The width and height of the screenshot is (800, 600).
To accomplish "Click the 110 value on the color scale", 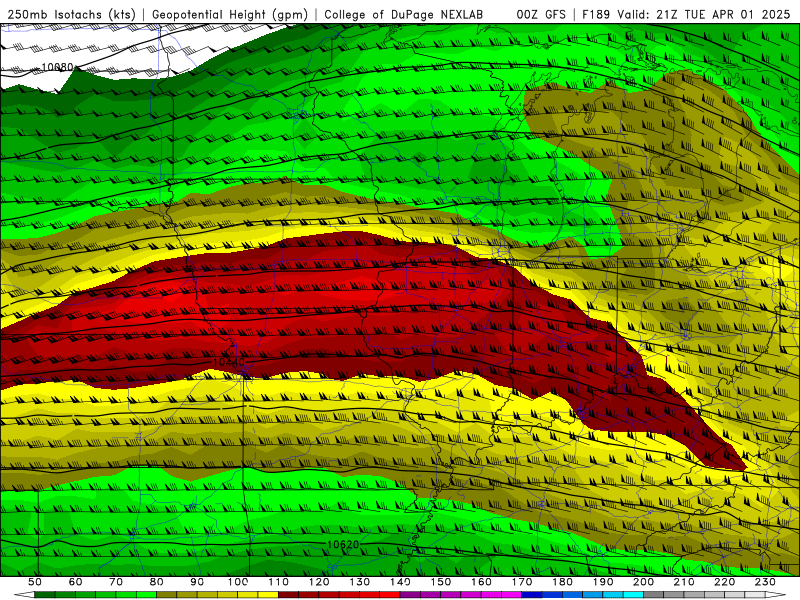I will coord(279,582).
